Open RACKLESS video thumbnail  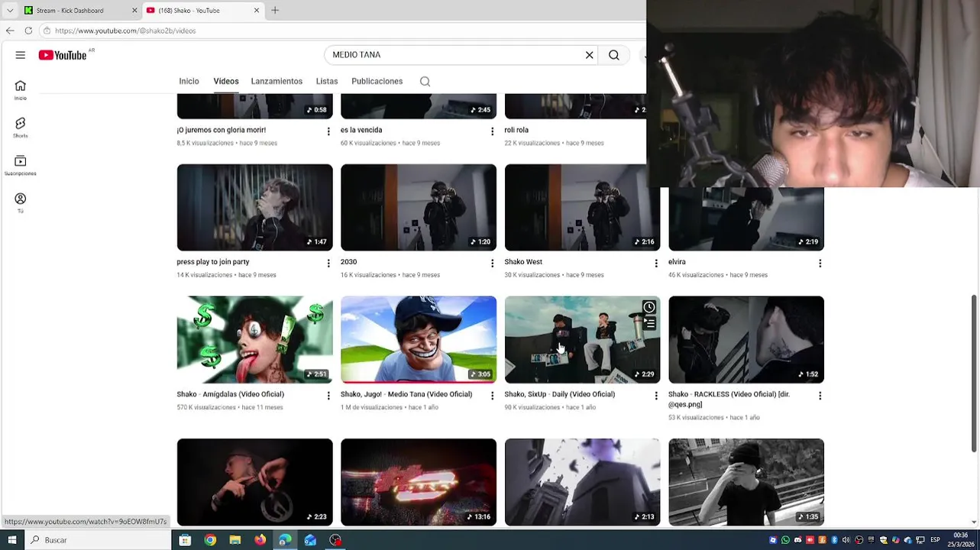pos(746,339)
